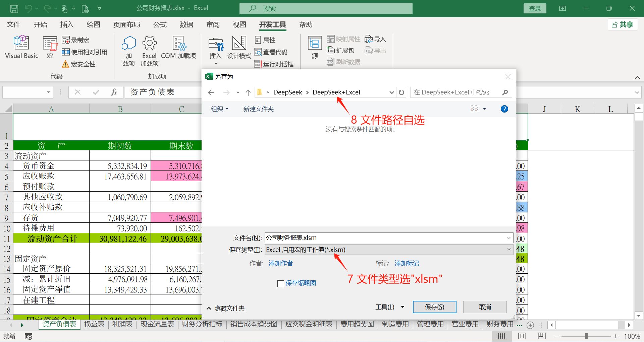Toggle Design Mode (设计模式)

pyautogui.click(x=239, y=47)
